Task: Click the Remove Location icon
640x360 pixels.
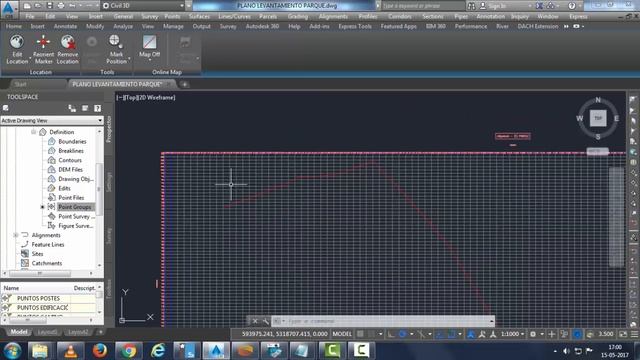Action: click(67, 42)
